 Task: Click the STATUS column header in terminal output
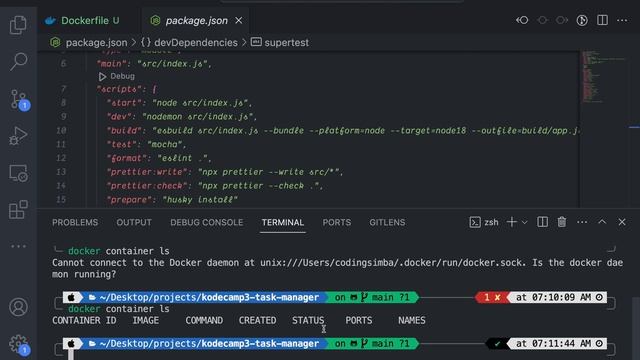point(308,320)
